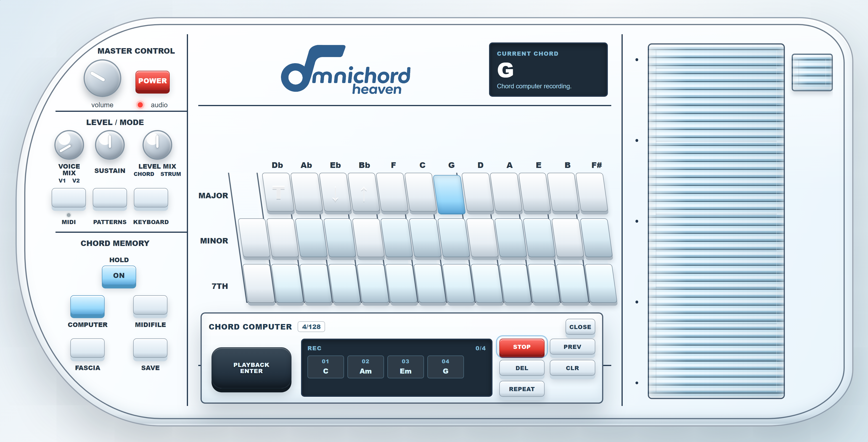The image size is (868, 442).
Task: Click the SAVE chord memory button
Action: click(x=150, y=349)
